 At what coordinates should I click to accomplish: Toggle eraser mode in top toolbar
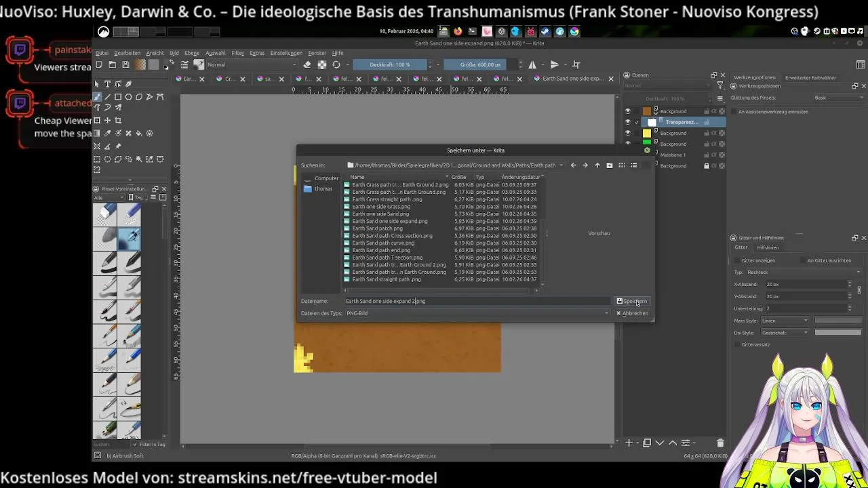coord(307,64)
